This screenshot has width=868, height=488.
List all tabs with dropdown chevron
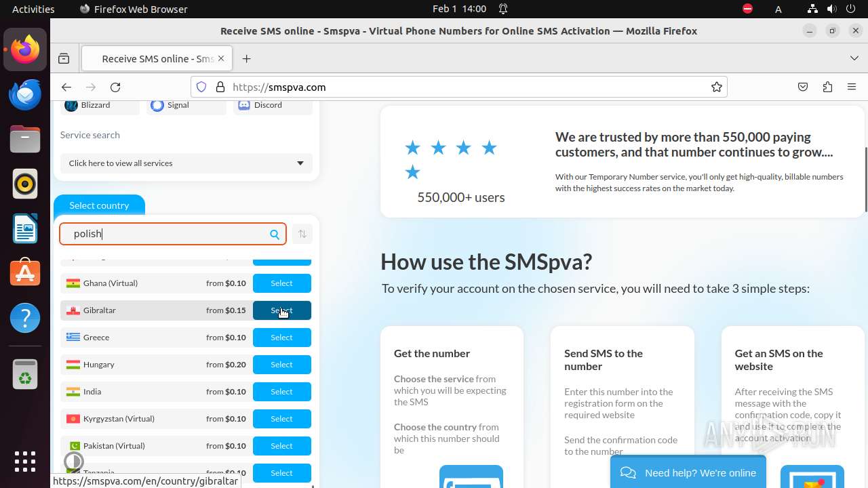tap(854, 59)
